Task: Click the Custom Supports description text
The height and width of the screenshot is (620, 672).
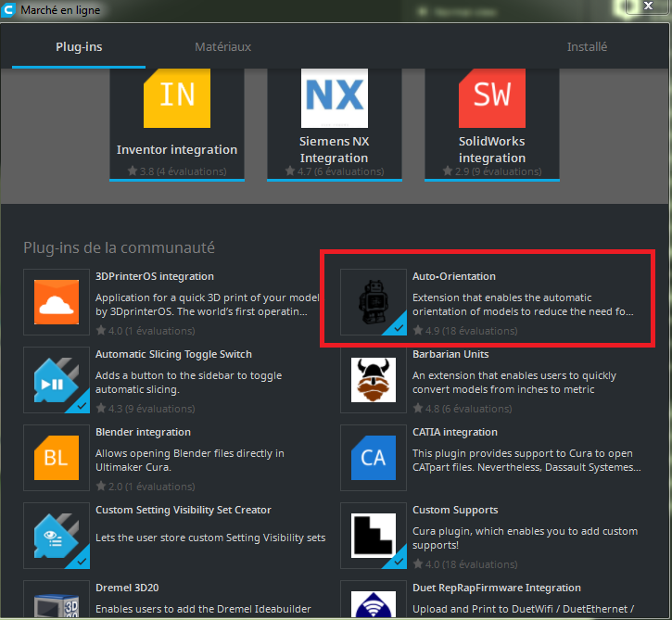Action: pyautogui.click(x=525, y=538)
